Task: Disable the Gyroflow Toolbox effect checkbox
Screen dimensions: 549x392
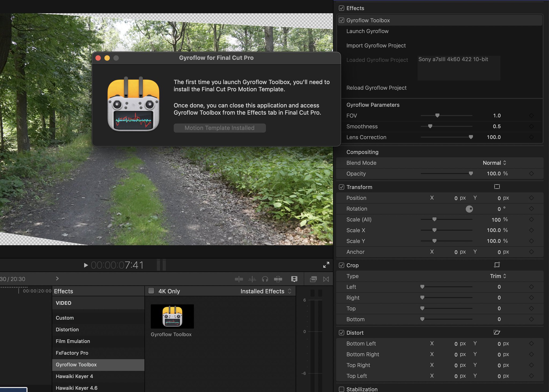Action: [342, 20]
